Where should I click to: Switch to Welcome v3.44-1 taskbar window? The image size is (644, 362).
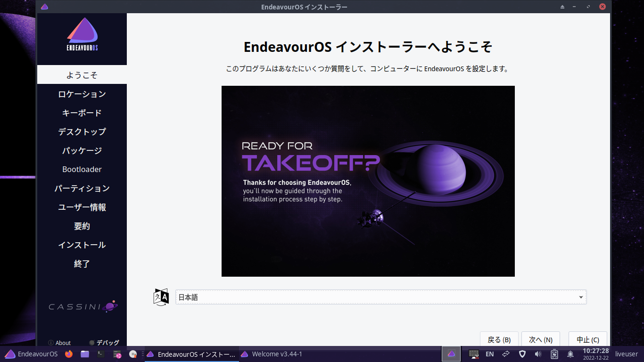(272, 354)
